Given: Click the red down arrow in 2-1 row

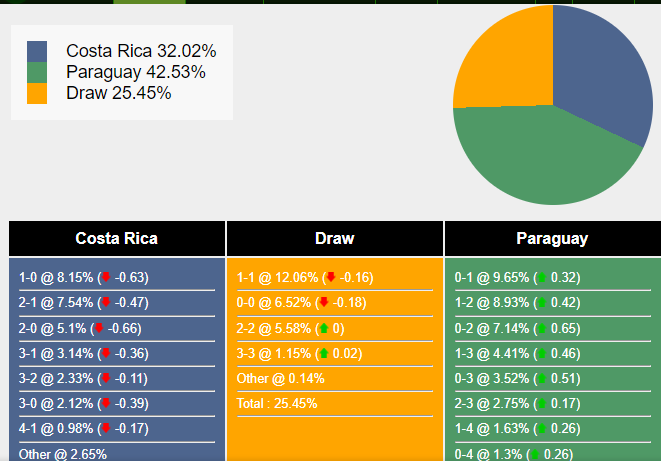Looking at the screenshot, I should 106,302.
